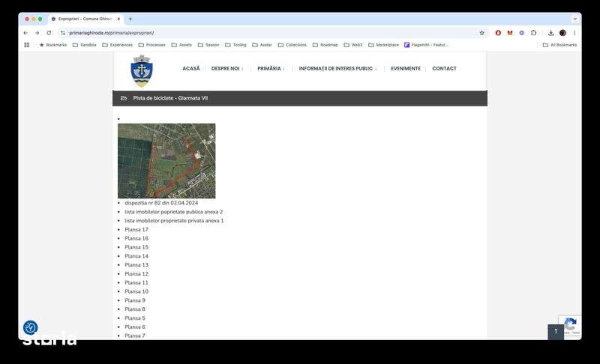Image resolution: width=600 pixels, height=364 pixels.
Task: Open the CONTACT menu item
Action: coord(444,68)
